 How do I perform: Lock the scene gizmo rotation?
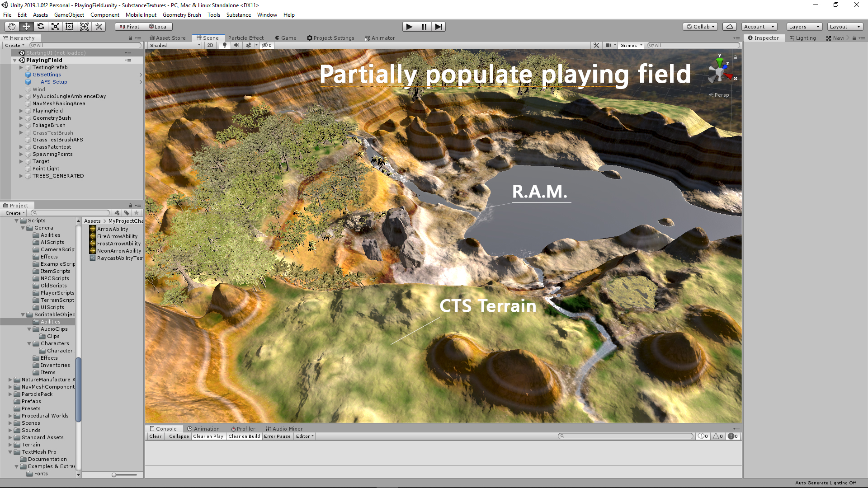735,57
